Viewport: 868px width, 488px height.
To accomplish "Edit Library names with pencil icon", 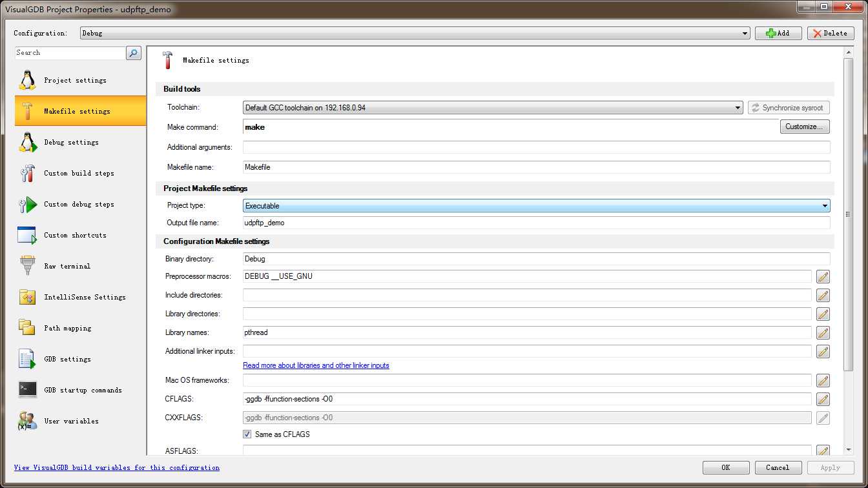I will (823, 333).
